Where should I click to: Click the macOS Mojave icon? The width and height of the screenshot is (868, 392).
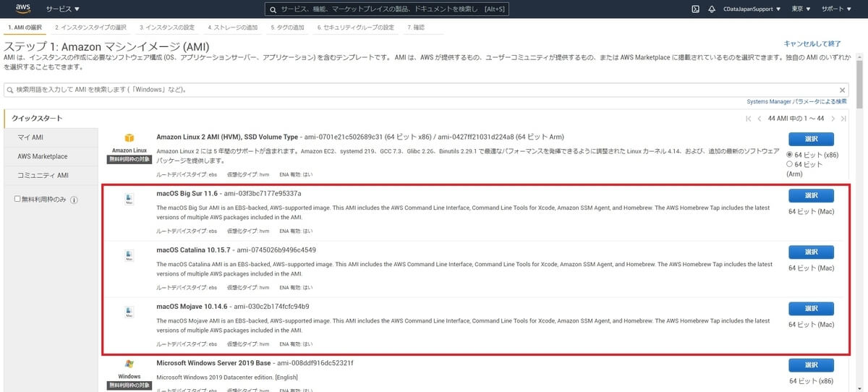pyautogui.click(x=129, y=312)
